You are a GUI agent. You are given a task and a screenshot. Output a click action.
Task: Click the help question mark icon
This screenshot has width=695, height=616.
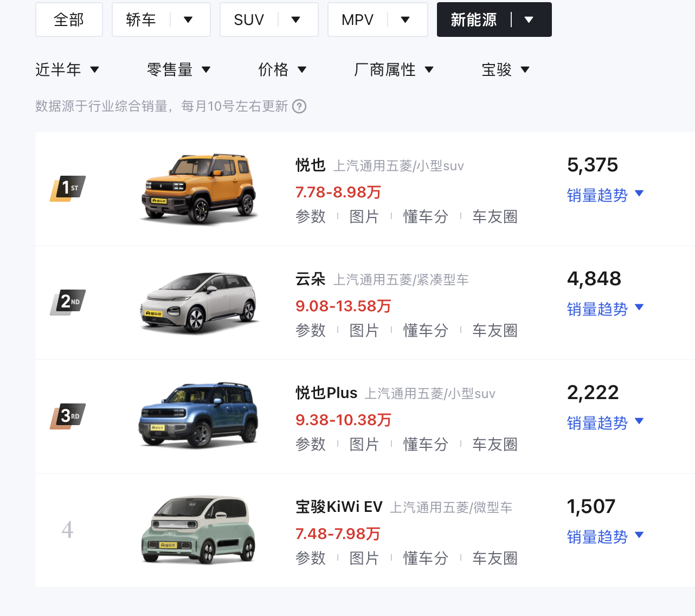coord(299,106)
